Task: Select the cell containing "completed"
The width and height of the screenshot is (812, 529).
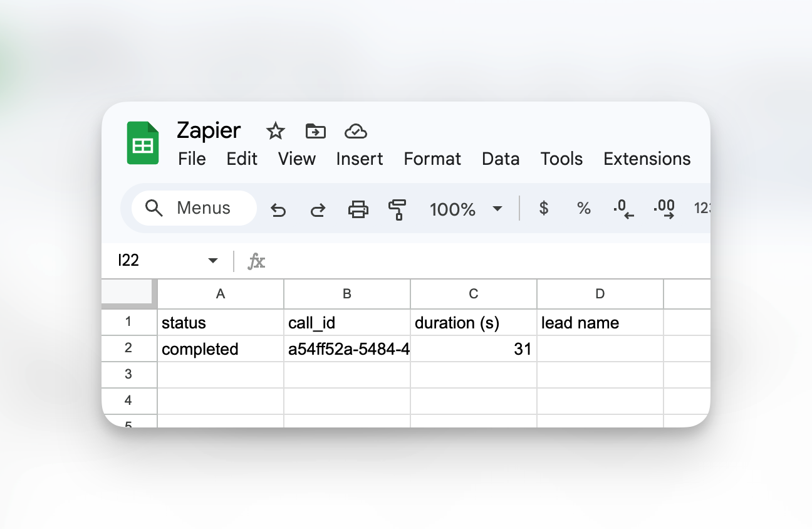Action: [x=220, y=349]
